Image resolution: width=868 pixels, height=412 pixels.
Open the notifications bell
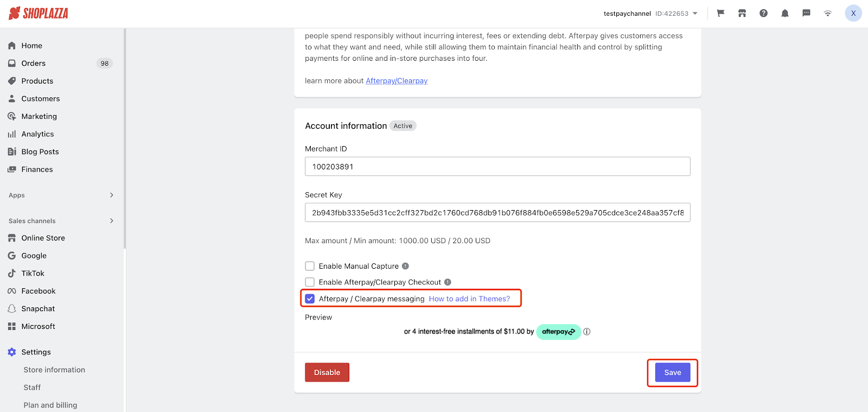[785, 13]
